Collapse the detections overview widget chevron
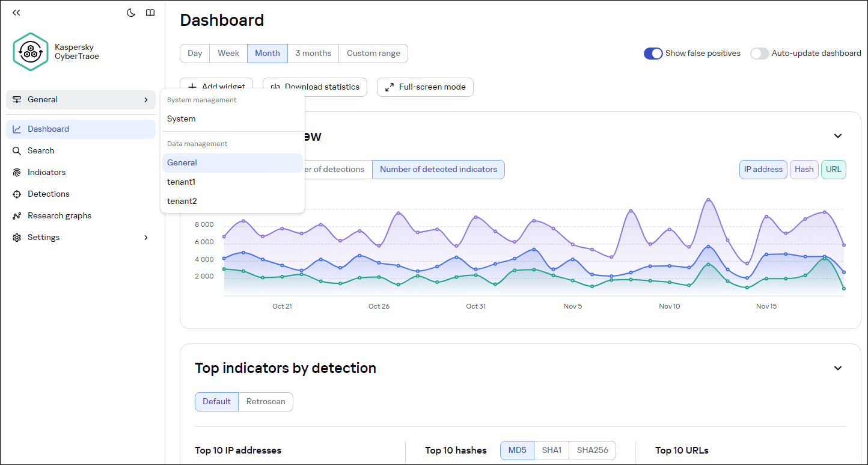 [837, 136]
